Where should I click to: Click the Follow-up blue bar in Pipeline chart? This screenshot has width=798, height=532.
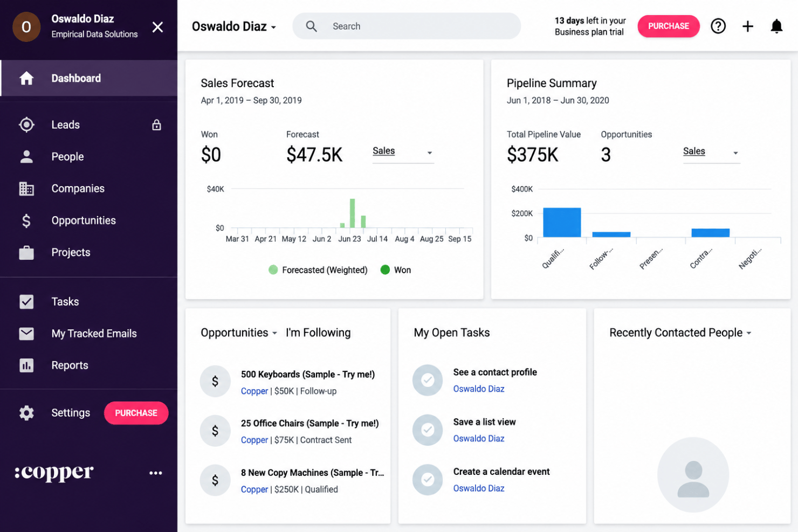point(611,234)
